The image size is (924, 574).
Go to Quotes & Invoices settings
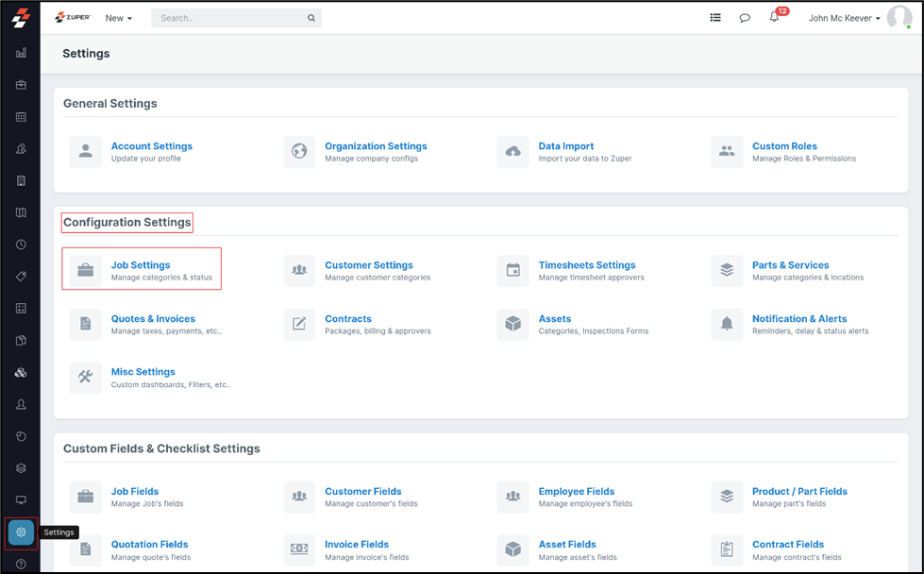point(153,319)
